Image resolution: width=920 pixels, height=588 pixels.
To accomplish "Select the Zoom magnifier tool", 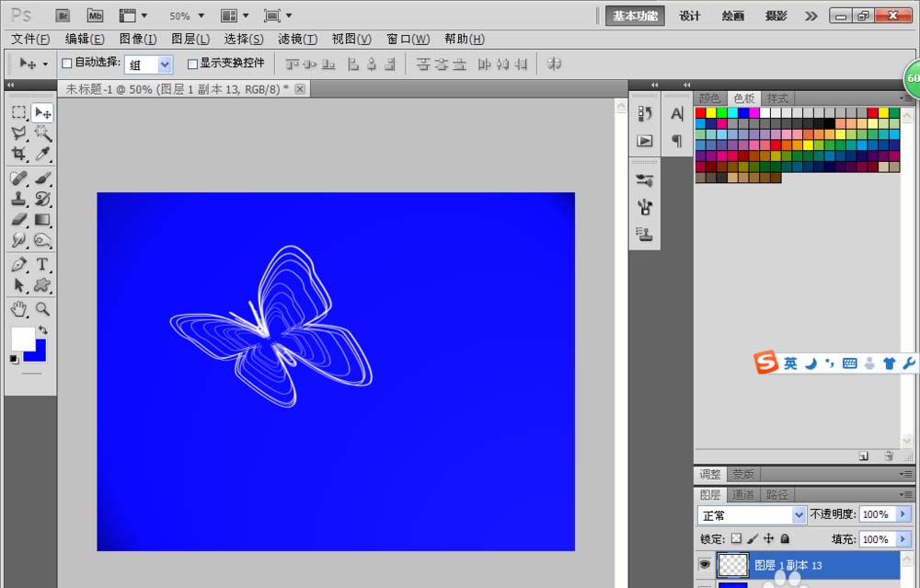I will (x=42, y=309).
